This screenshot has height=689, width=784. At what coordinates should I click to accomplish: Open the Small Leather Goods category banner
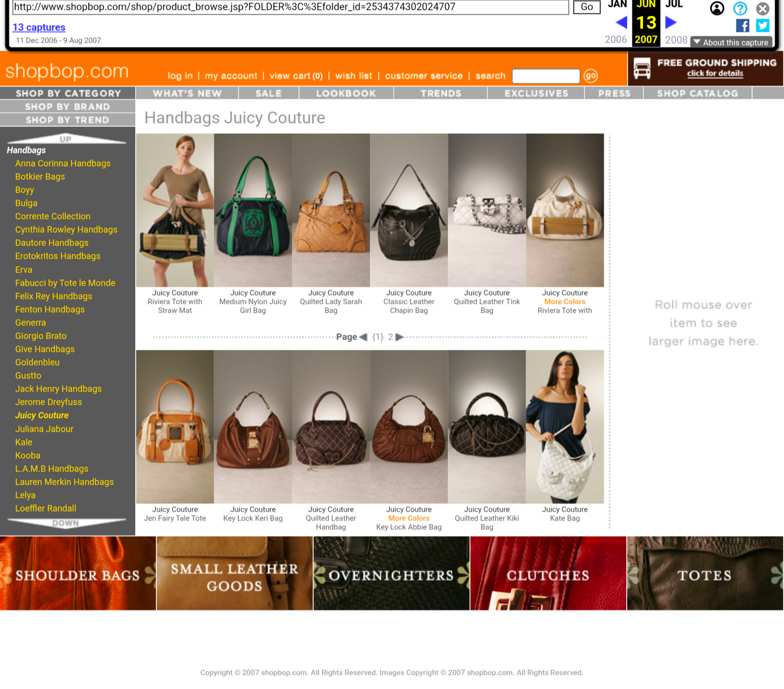(235, 573)
